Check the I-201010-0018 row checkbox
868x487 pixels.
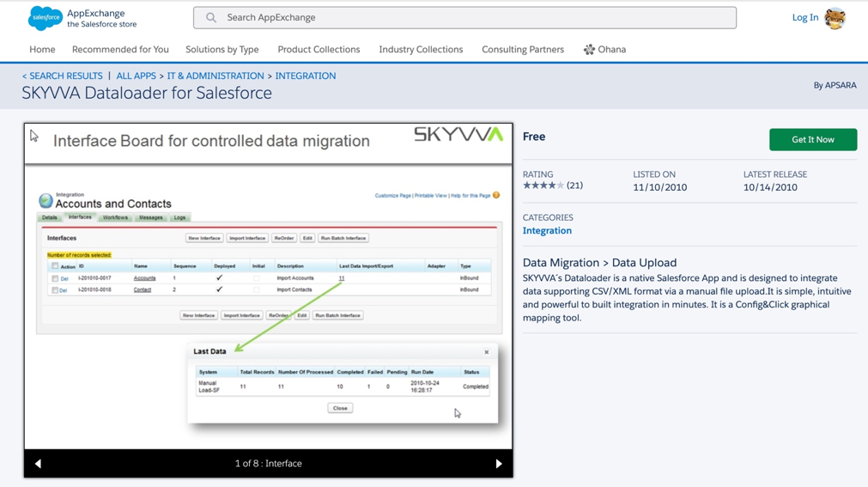point(55,290)
